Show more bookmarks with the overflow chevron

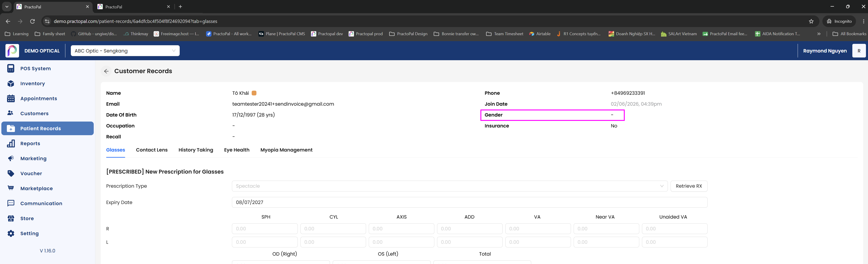pyautogui.click(x=819, y=34)
